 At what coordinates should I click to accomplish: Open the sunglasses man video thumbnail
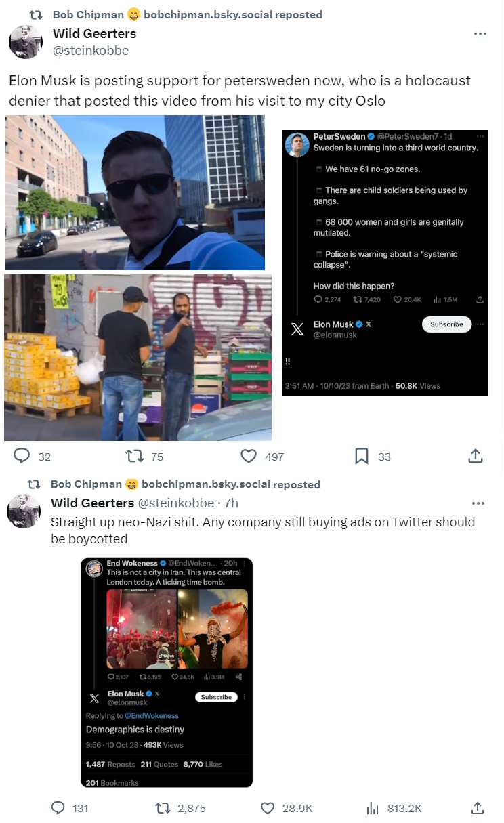(135, 192)
